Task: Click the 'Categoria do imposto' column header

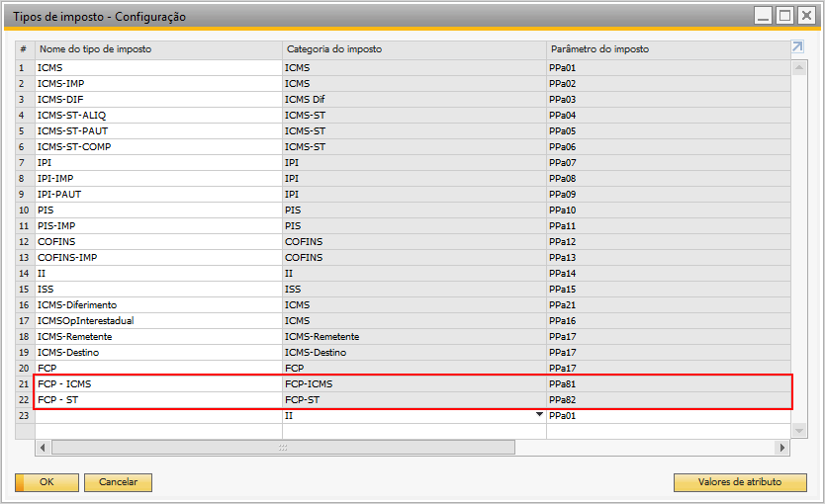Action: 414,49
